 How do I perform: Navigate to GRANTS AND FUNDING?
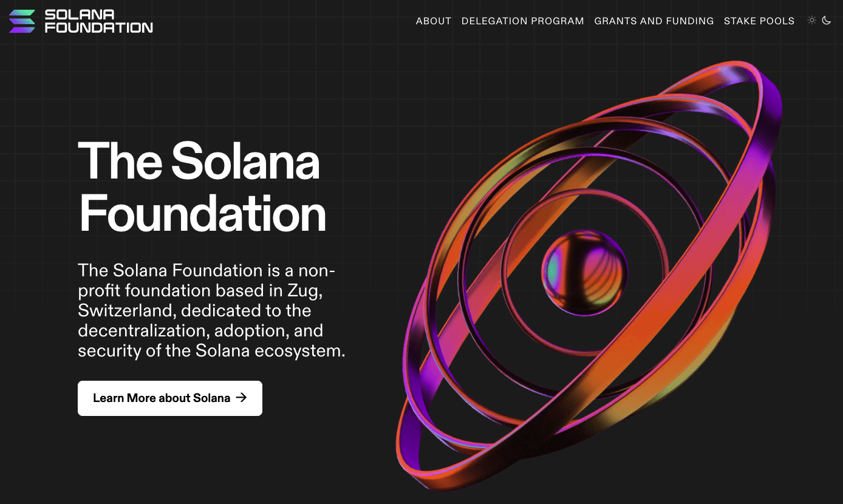[654, 21]
